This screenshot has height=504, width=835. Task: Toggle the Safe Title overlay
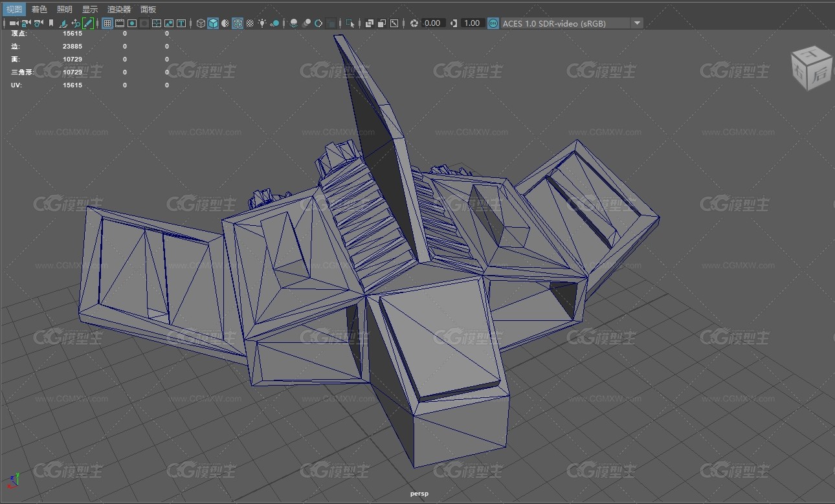point(181,23)
